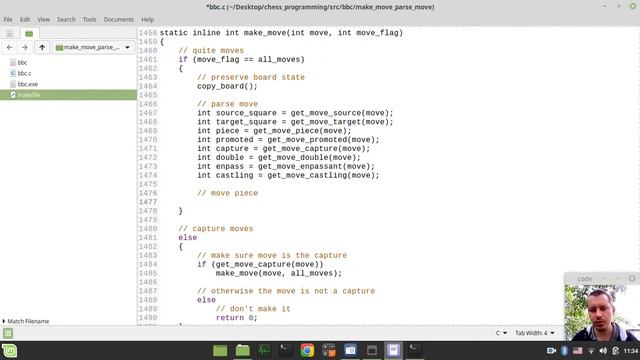
Task: Open the power manager tray icon
Action: click(616, 351)
